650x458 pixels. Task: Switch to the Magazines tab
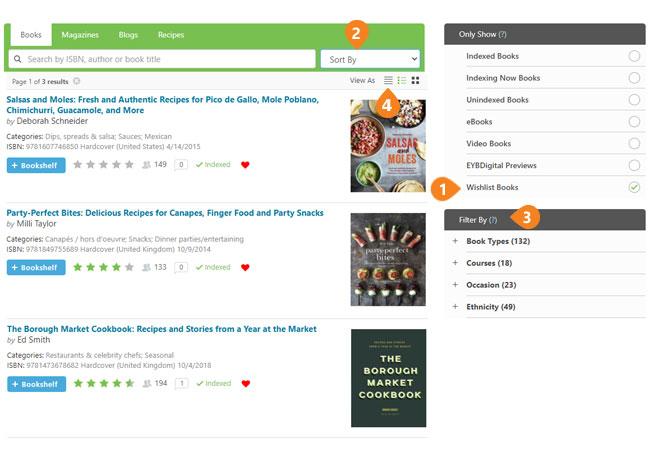pyautogui.click(x=80, y=35)
